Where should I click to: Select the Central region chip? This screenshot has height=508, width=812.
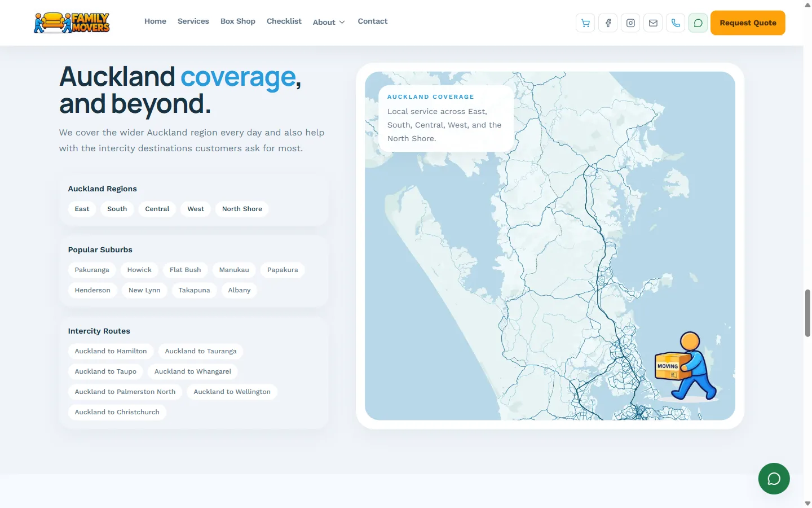[157, 209]
